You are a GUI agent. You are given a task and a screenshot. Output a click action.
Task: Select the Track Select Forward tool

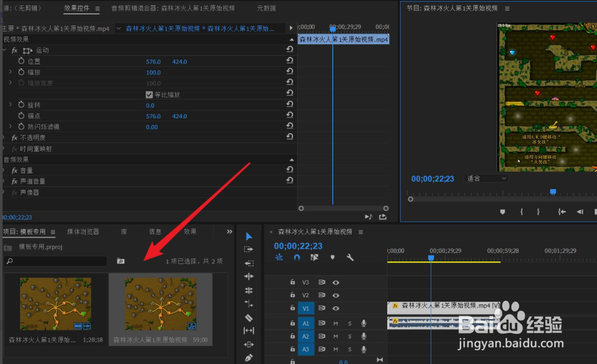pos(248,249)
